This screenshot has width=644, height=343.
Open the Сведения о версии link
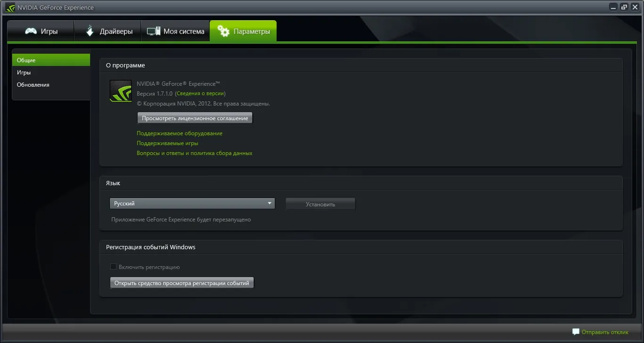coord(200,94)
